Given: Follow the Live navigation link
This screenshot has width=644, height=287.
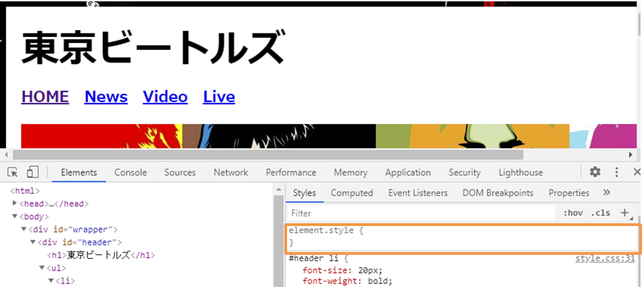Looking at the screenshot, I should pyautogui.click(x=219, y=97).
